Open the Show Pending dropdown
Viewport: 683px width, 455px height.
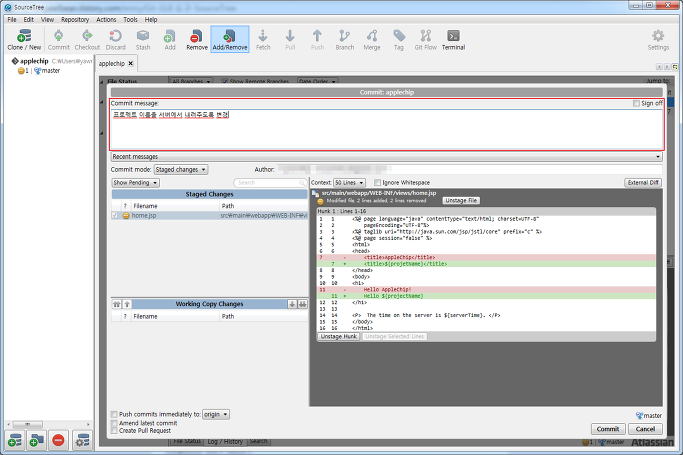click(x=135, y=182)
